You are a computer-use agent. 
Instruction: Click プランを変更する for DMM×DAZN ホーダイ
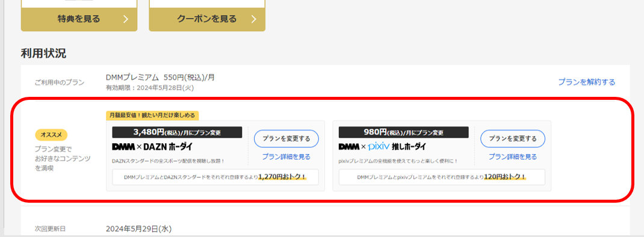[286, 138]
